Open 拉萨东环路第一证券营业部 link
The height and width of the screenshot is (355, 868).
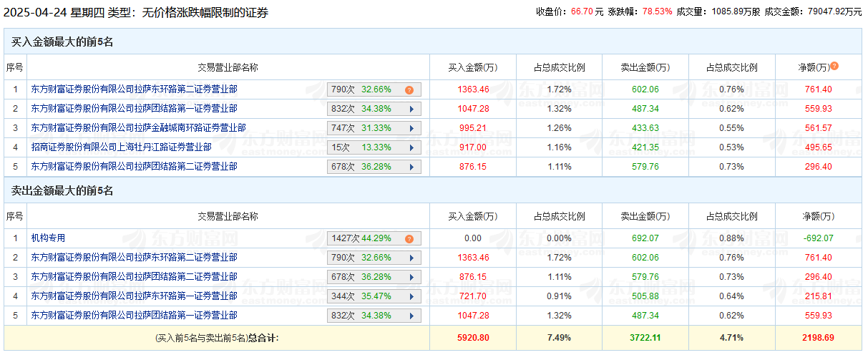point(134,296)
